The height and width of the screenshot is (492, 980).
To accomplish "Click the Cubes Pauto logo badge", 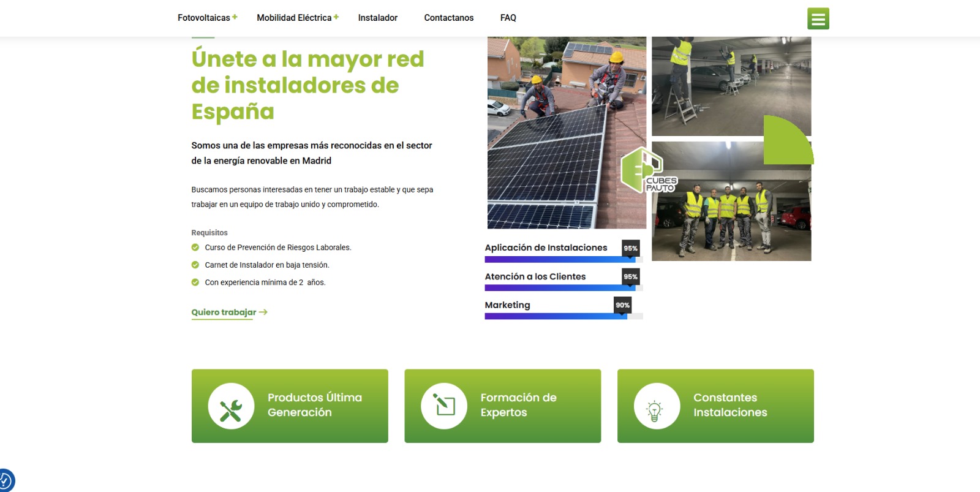I will click(648, 170).
